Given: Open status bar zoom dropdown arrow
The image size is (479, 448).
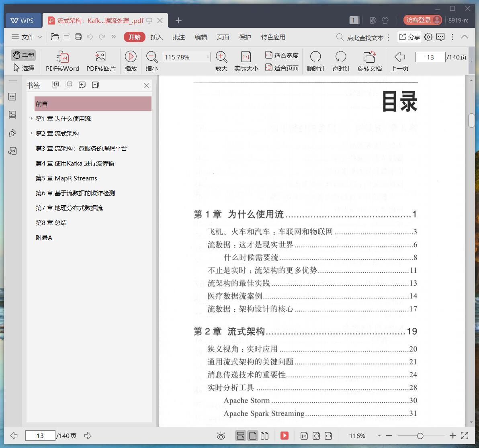Looking at the screenshot, I should click(379, 436).
